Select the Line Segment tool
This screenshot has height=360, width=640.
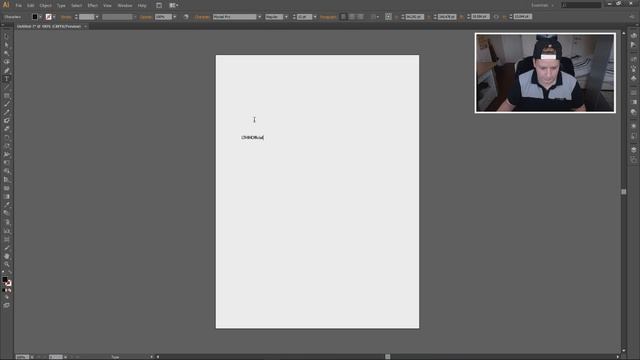click(7, 87)
